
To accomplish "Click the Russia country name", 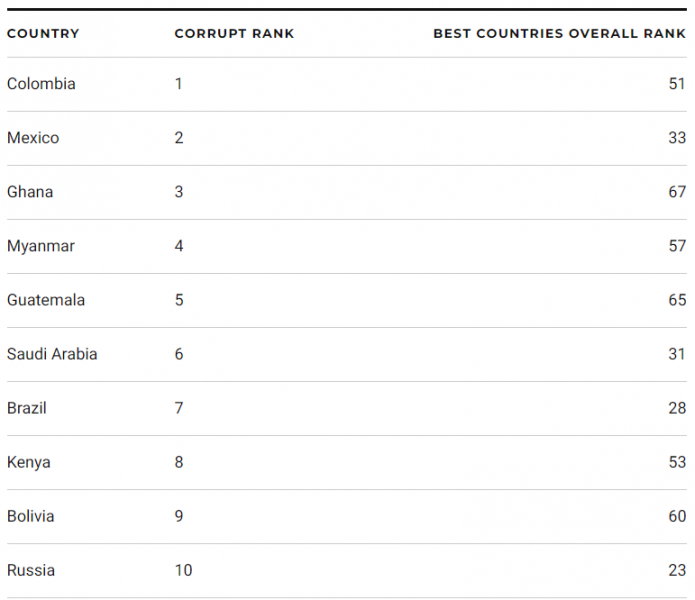I will tap(31, 570).
